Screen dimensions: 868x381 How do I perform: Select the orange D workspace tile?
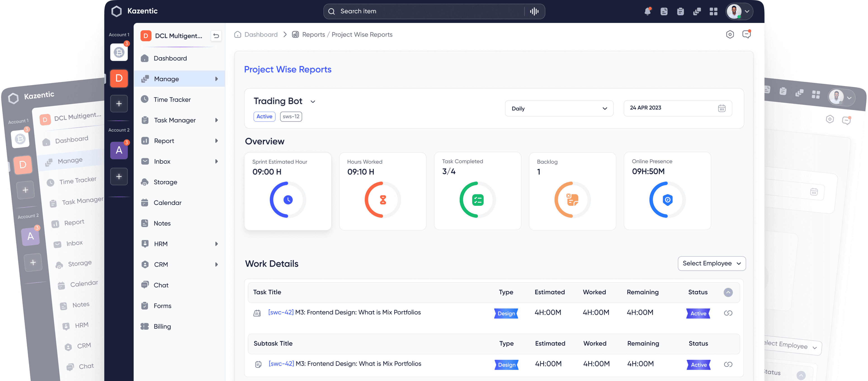point(119,78)
